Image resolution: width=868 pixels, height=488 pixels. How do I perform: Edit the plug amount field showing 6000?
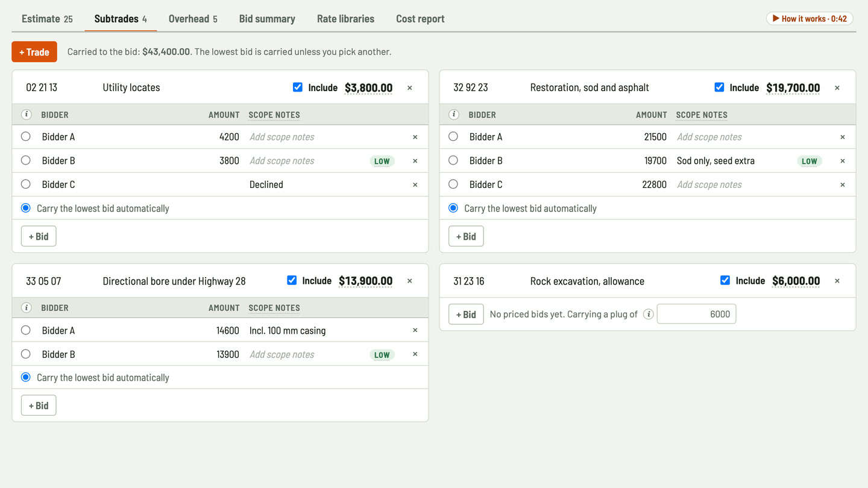point(696,314)
